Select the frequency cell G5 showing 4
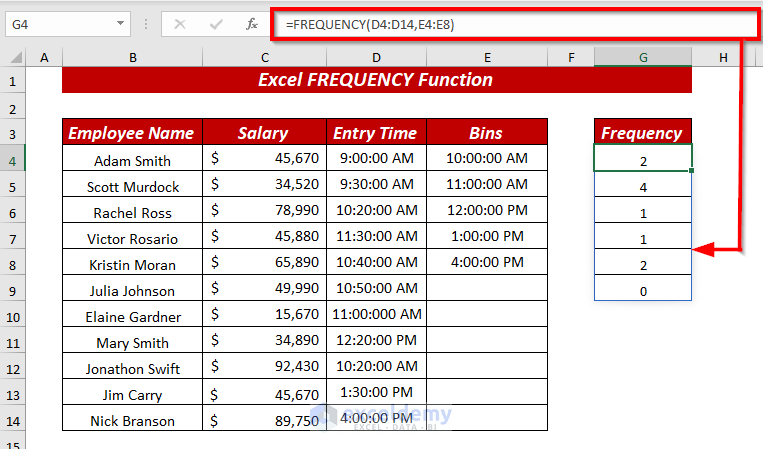Screen dimensions: 763x449 (x=642, y=186)
